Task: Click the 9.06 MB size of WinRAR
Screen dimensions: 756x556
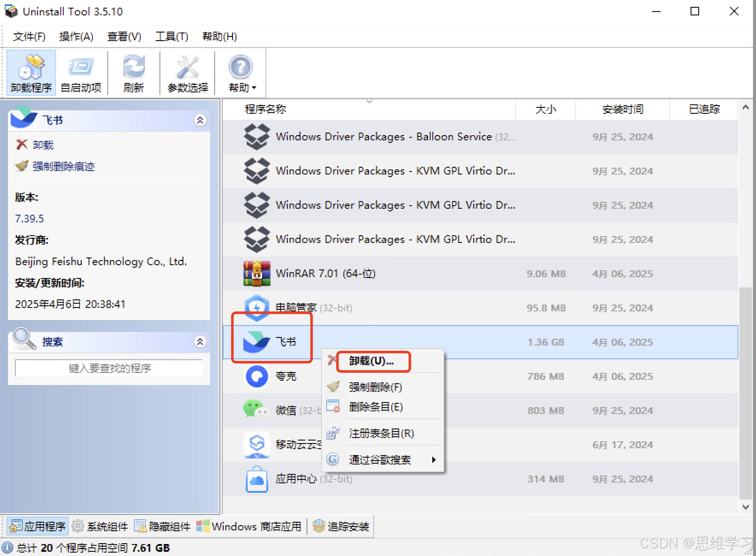Action: [x=546, y=274]
